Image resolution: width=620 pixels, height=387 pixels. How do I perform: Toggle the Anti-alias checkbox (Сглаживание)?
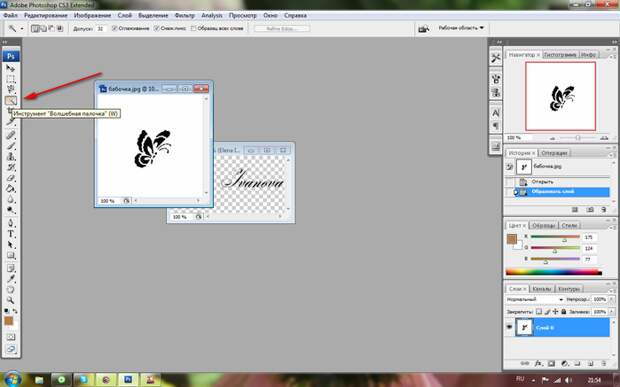pyautogui.click(x=115, y=28)
